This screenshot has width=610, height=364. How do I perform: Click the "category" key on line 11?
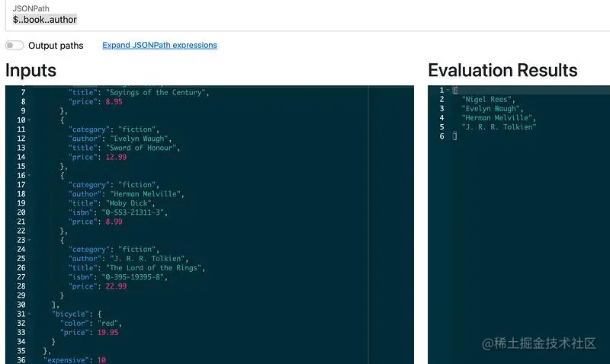pyautogui.click(x=89, y=129)
